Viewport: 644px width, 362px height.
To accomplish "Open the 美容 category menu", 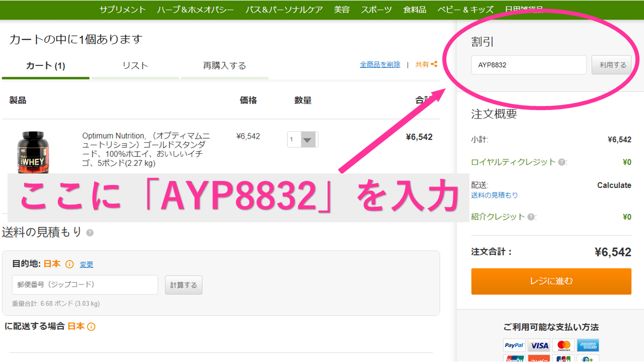I will tap(342, 10).
